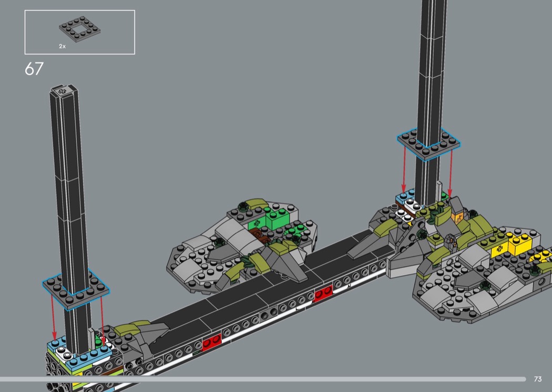552x392 pixels.
Task: Click the step number 67
Action: click(x=34, y=69)
